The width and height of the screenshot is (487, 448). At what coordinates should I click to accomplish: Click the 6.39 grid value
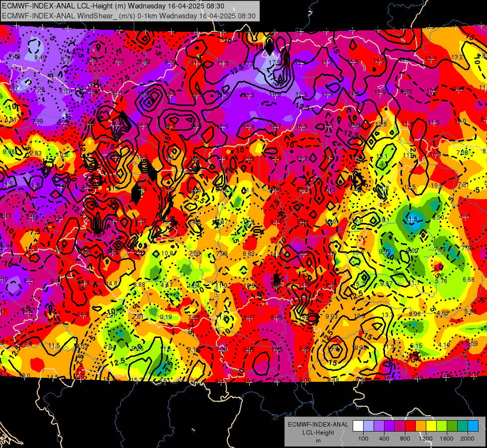click(x=67, y=59)
